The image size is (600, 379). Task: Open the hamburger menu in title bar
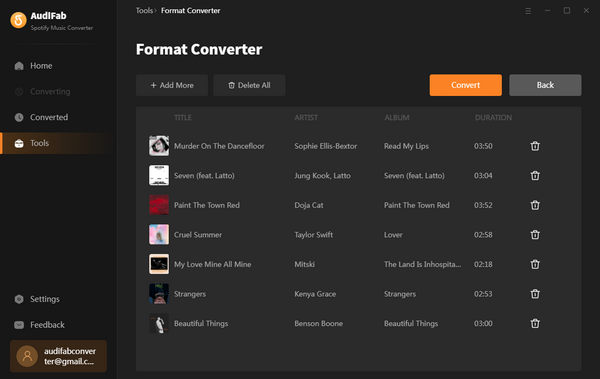pyautogui.click(x=528, y=11)
